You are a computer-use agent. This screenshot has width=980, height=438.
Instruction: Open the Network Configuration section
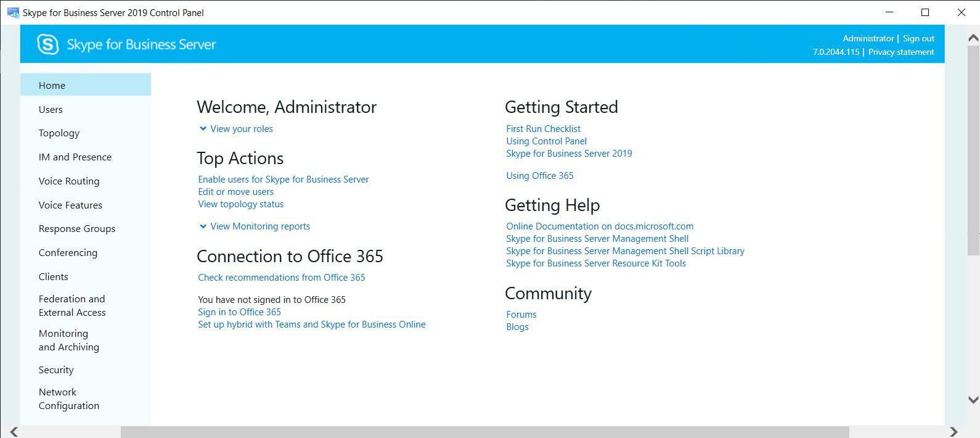[x=68, y=399]
